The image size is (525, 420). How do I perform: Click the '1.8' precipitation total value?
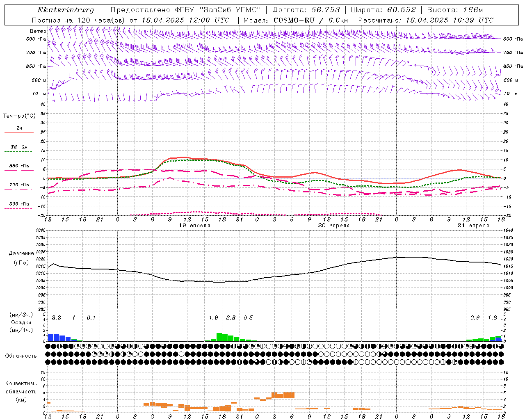click(x=492, y=317)
